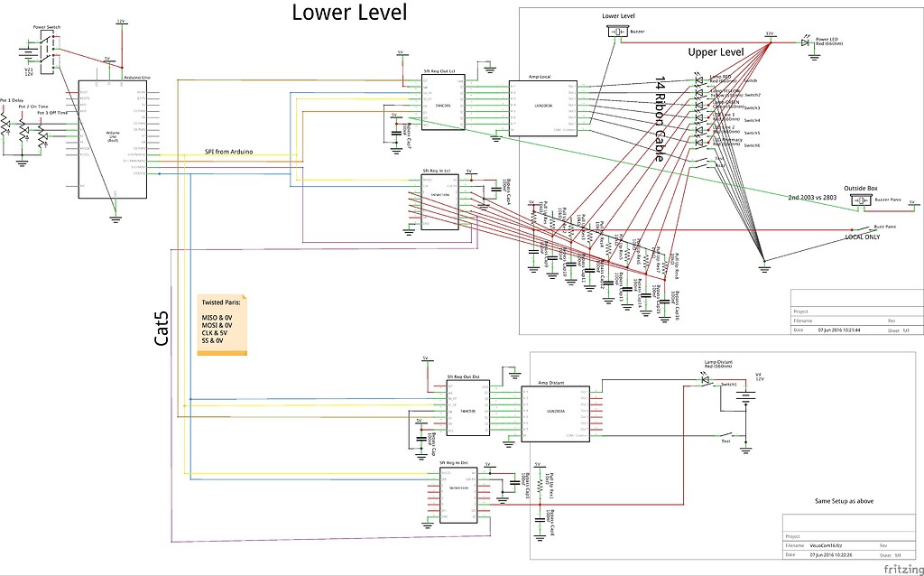Select the ULN2003A Amp Local chip
The image size is (924, 576).
[542, 107]
